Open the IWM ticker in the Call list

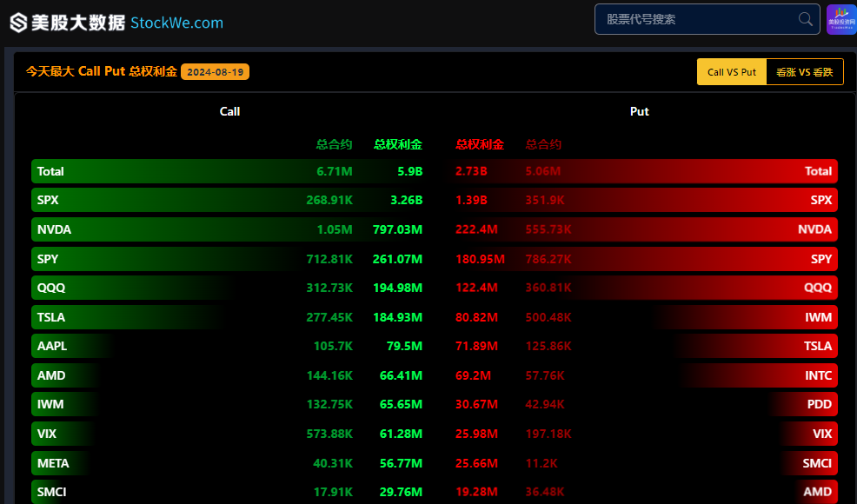tap(50, 405)
